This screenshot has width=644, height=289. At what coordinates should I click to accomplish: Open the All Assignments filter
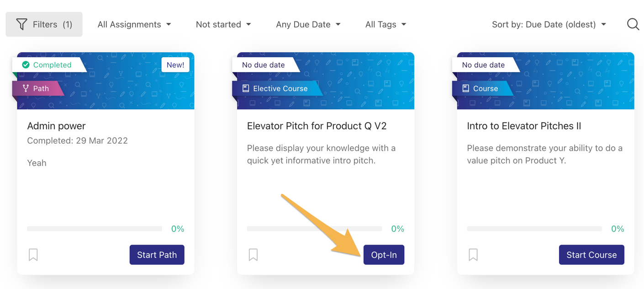(x=134, y=24)
